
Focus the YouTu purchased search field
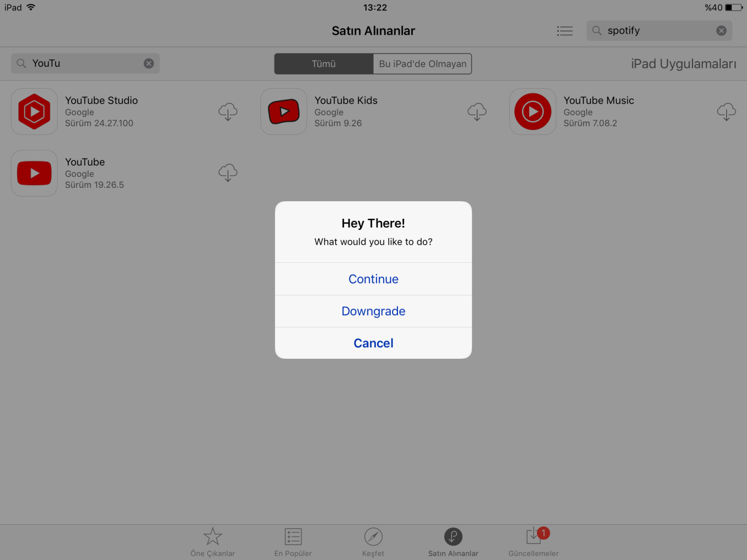coord(85,63)
